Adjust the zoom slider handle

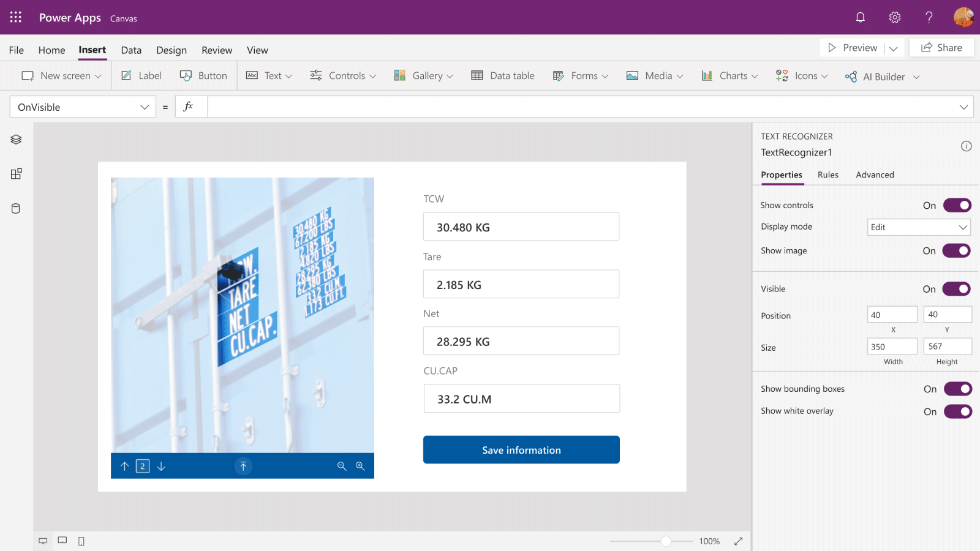pyautogui.click(x=666, y=541)
